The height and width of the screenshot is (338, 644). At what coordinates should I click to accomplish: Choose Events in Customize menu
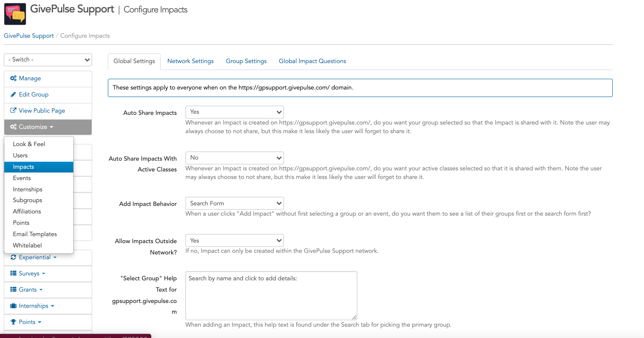click(39, 178)
